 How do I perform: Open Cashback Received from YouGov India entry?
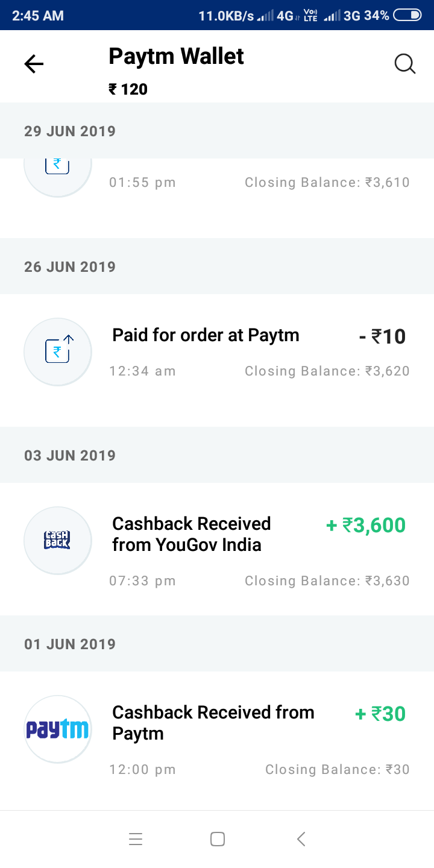191,534
